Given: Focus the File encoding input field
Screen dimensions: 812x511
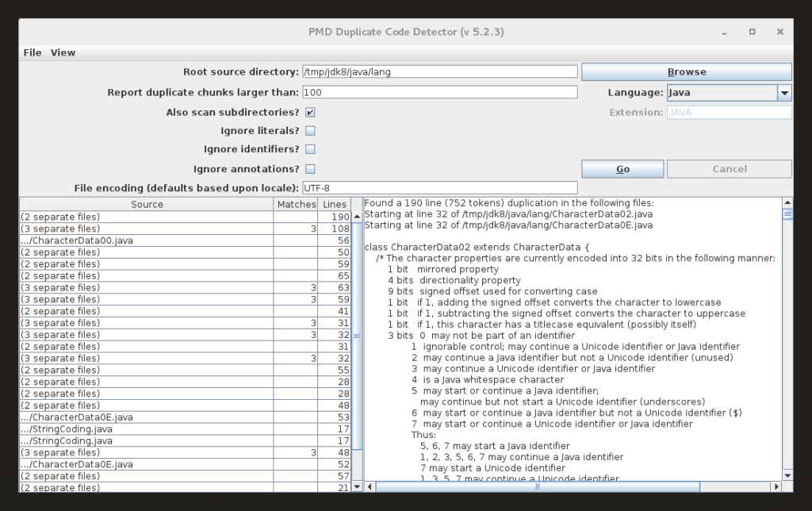Looking at the screenshot, I should (439, 187).
